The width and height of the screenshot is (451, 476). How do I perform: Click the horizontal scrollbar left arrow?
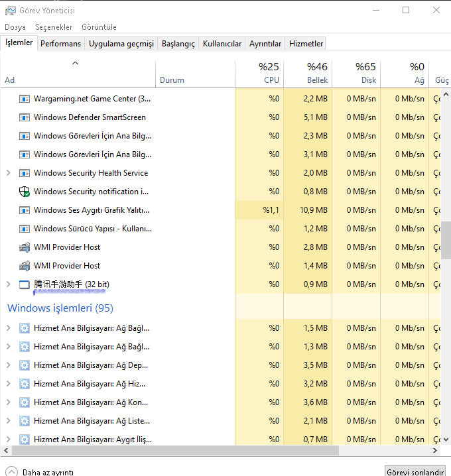click(6, 451)
